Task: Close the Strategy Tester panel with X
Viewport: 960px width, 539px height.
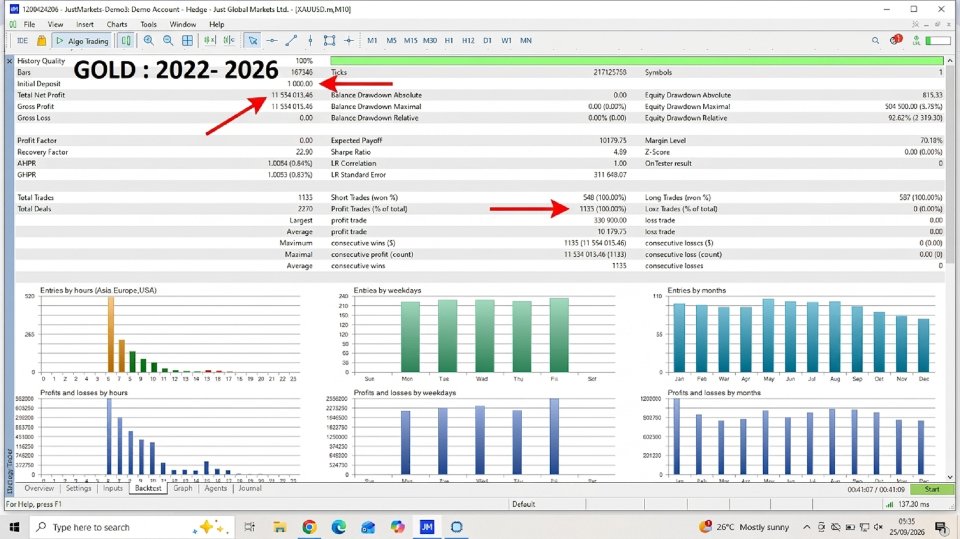Action: (x=9, y=61)
